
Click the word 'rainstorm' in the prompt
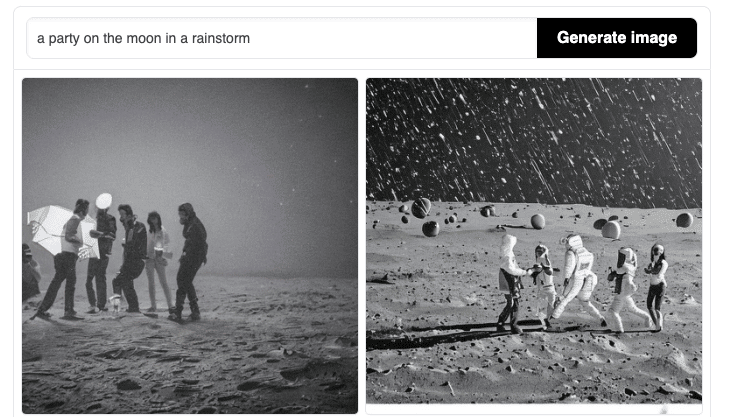click(221, 38)
